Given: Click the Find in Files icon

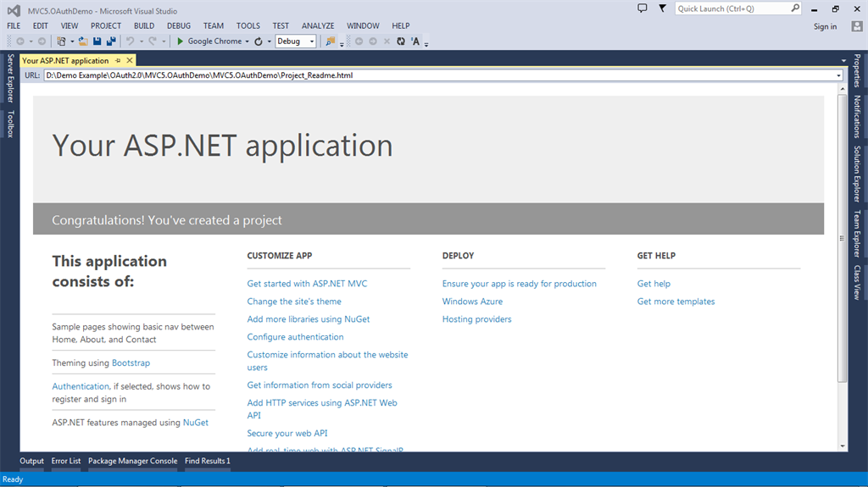Looking at the screenshot, I should click(x=330, y=41).
